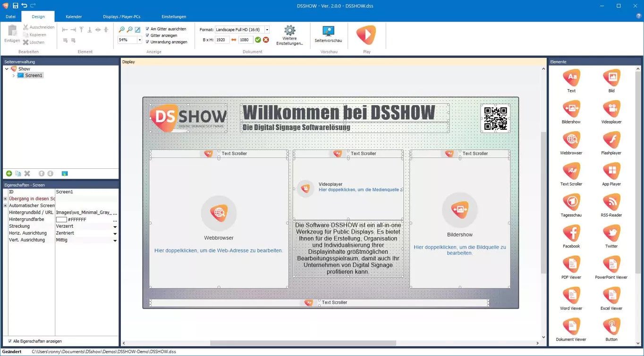The image size is (644, 356).
Task: Click the width input field showing 1920
Action: tap(222, 40)
